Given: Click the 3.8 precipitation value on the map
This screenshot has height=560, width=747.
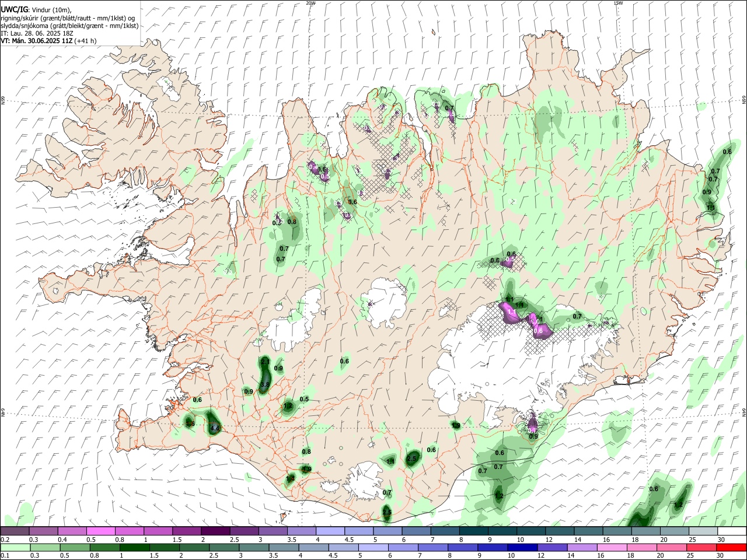Looking at the screenshot, I should tap(264, 384).
